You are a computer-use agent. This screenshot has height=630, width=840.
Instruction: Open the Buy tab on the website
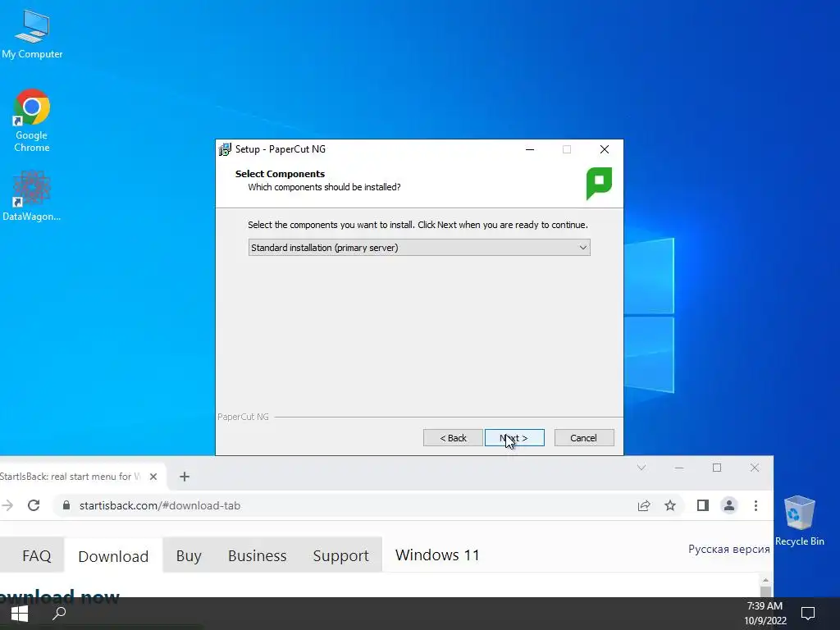pos(189,555)
